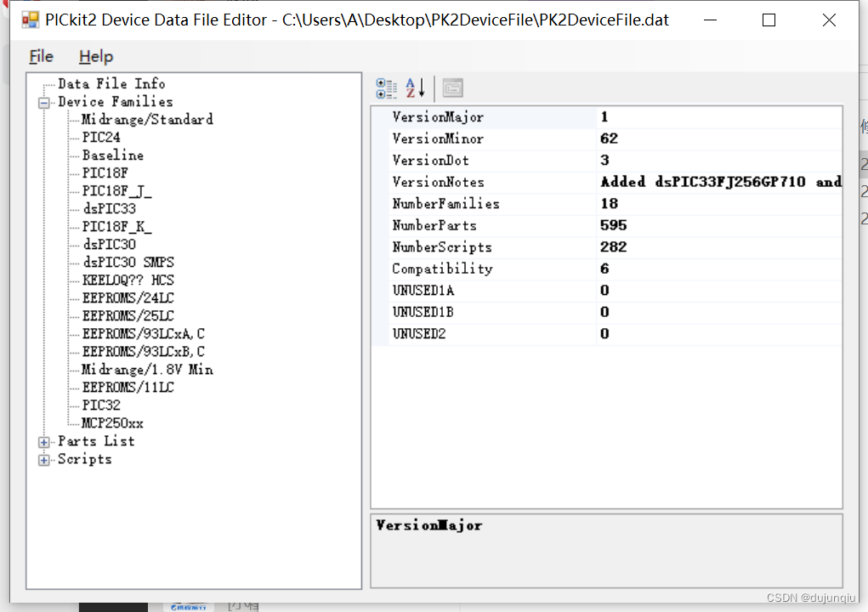Select EEPROMS/24LC family

tap(128, 297)
